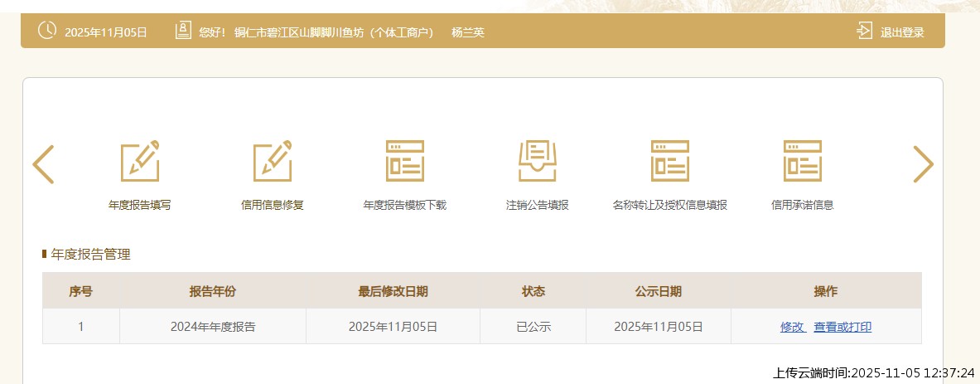Click the 年度报告管理 section heading
Viewport: 980px width, 384px height.
(x=90, y=255)
